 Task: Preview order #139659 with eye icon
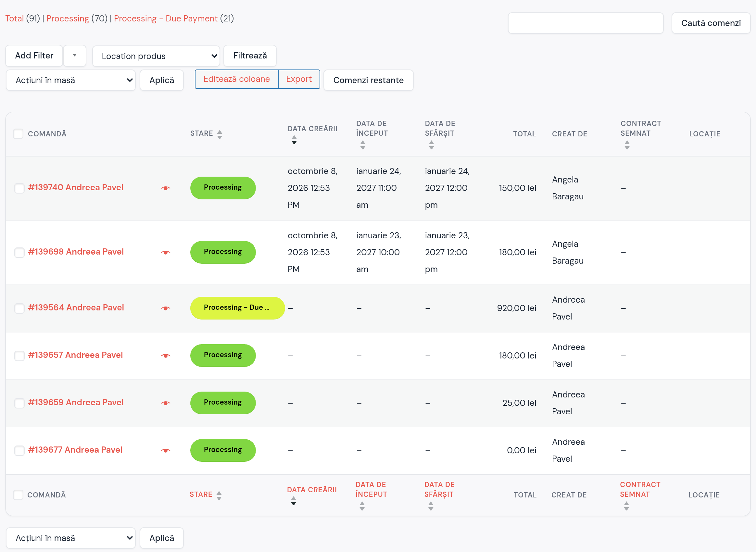coord(165,403)
